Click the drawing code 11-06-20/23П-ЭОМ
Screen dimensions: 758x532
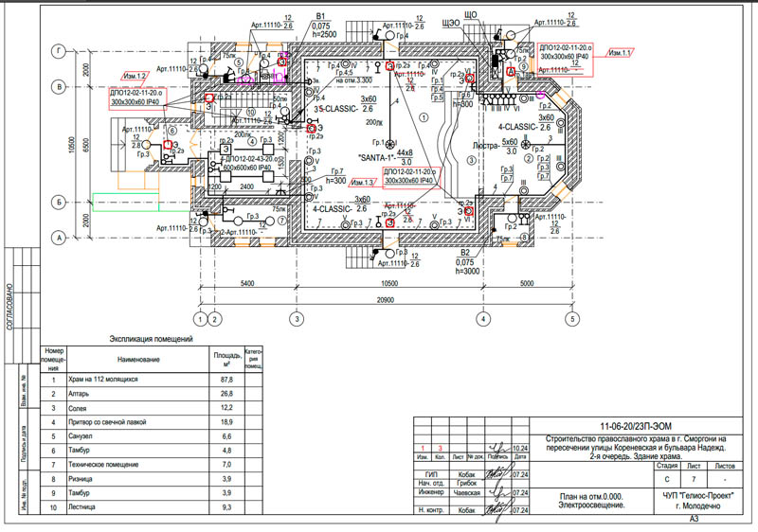(635, 426)
